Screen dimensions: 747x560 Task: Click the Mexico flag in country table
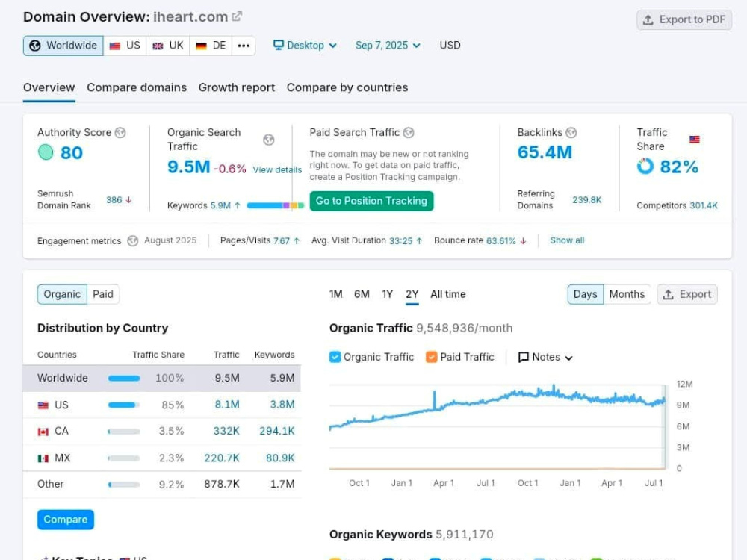click(43, 458)
